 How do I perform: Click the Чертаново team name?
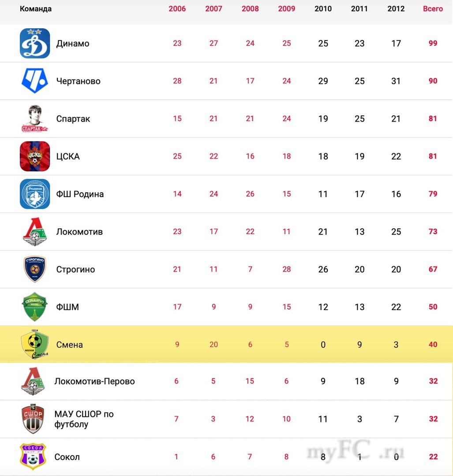coord(79,81)
